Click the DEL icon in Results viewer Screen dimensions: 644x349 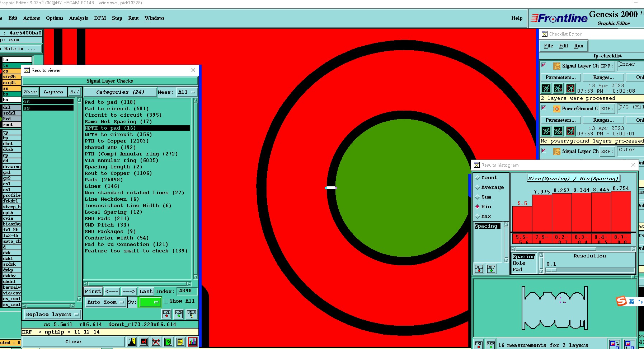coord(166,314)
